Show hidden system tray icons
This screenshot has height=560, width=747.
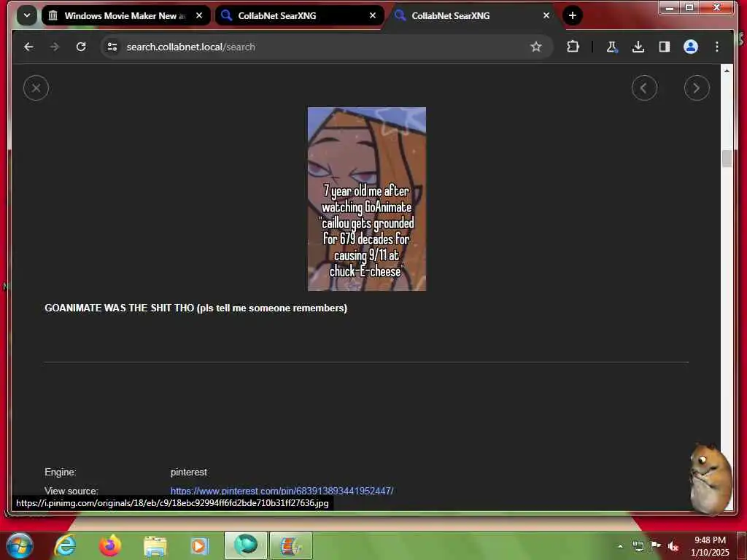point(620,546)
